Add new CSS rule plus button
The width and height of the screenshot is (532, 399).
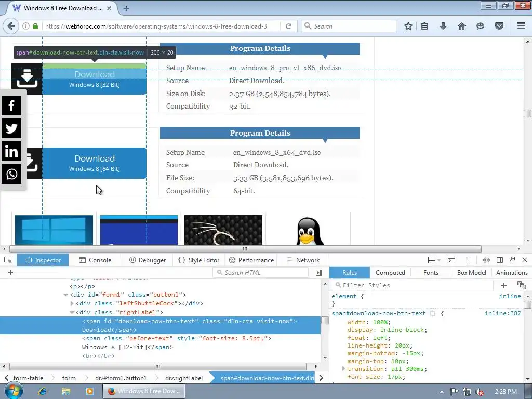[504, 285]
